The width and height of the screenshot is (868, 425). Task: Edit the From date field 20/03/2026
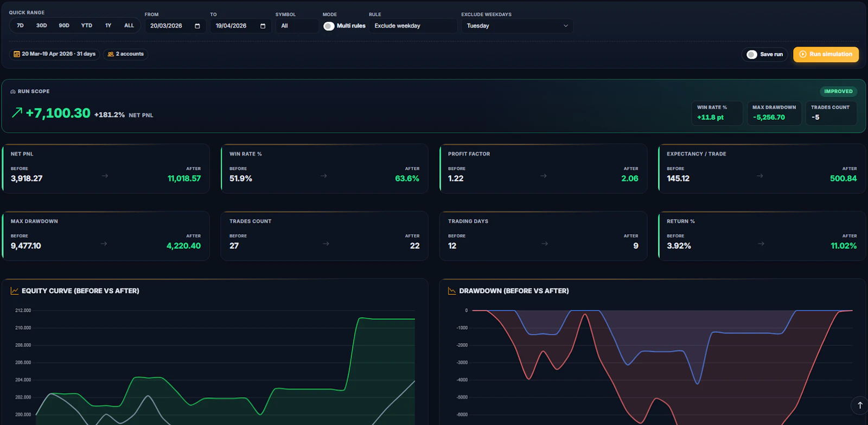[x=175, y=26]
